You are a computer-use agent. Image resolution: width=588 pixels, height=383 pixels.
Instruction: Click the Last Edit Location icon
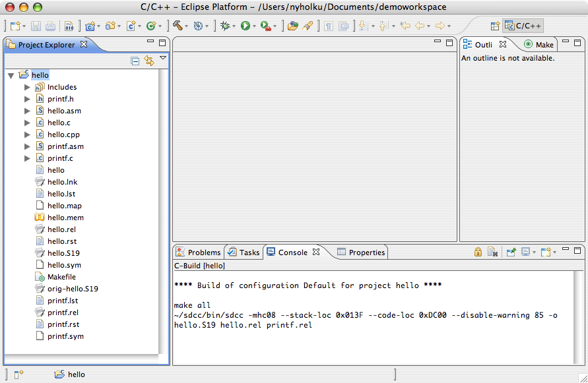click(405, 26)
